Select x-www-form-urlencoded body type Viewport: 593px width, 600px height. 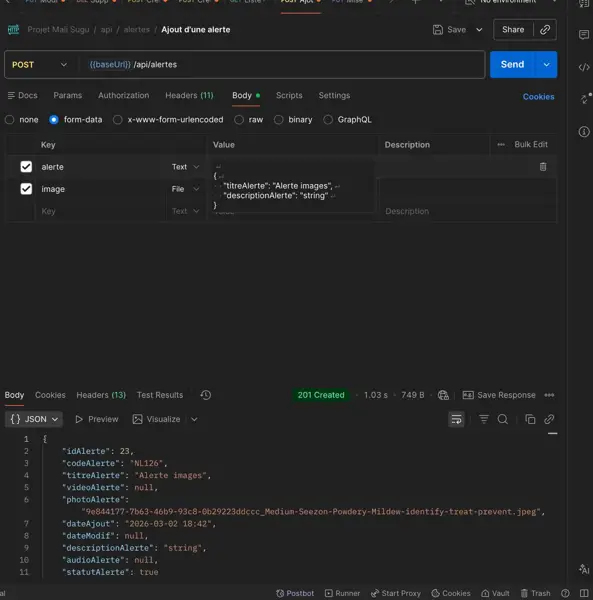[118, 120]
